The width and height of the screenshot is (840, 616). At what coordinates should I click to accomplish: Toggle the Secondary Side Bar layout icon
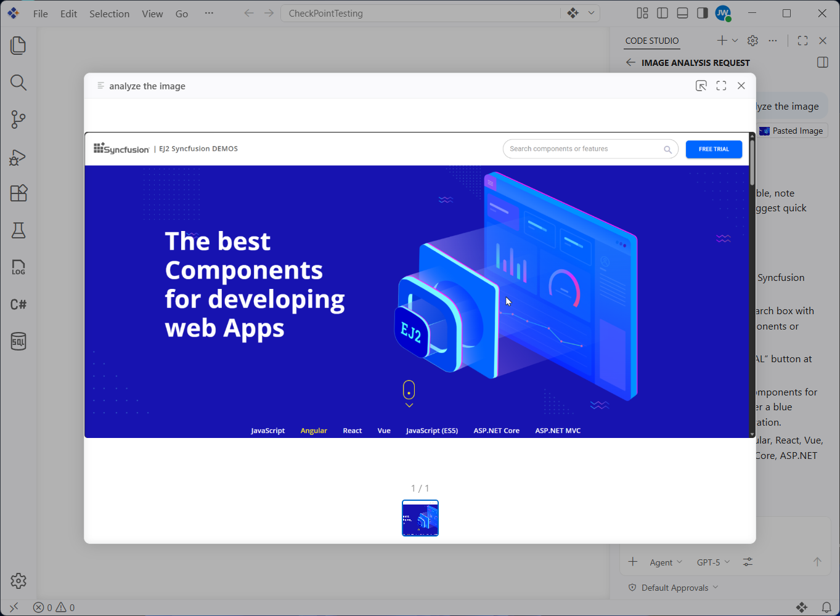pos(702,13)
